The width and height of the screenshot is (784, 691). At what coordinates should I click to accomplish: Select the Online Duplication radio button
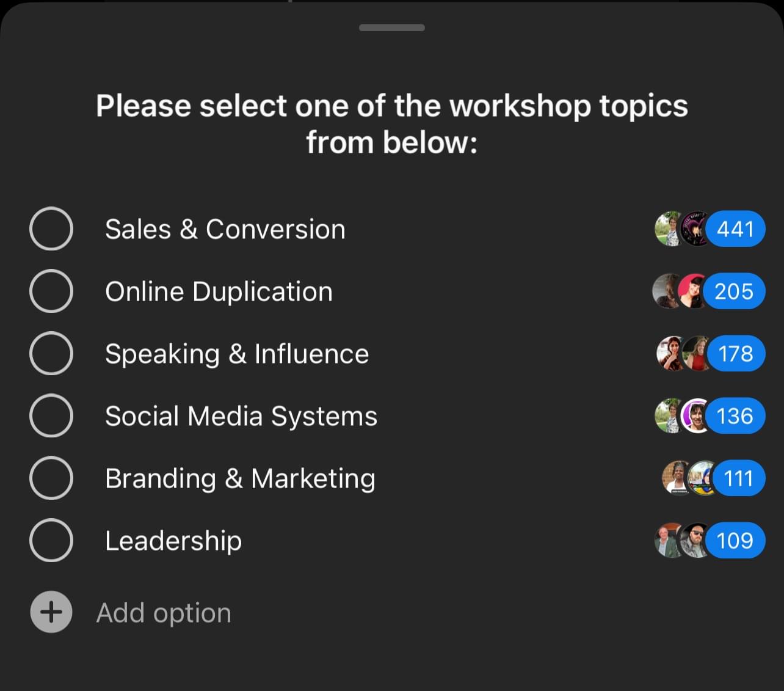pyautogui.click(x=51, y=291)
